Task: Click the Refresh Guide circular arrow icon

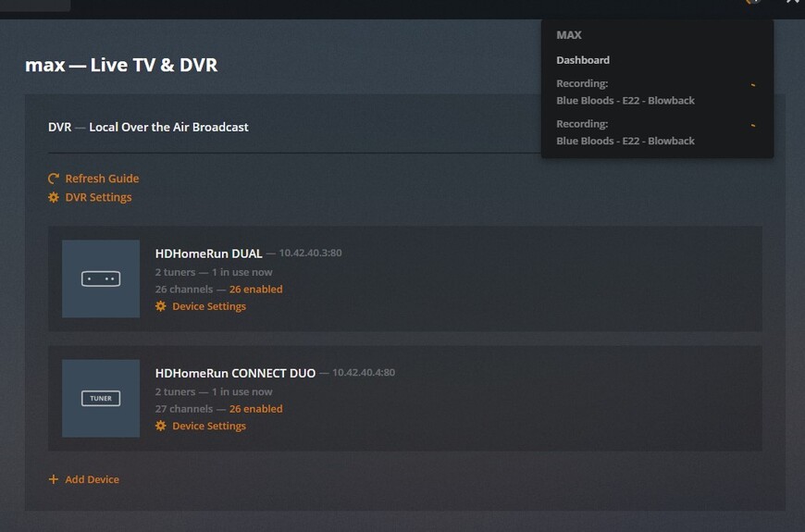Action: (x=54, y=179)
